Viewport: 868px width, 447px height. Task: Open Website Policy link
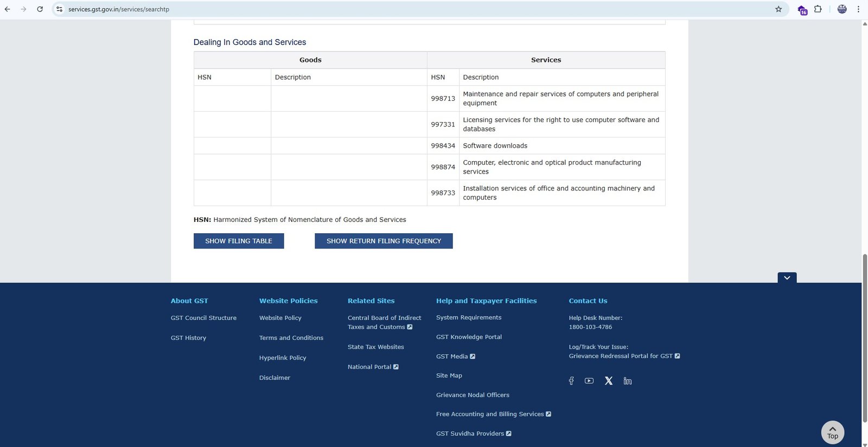(280, 318)
